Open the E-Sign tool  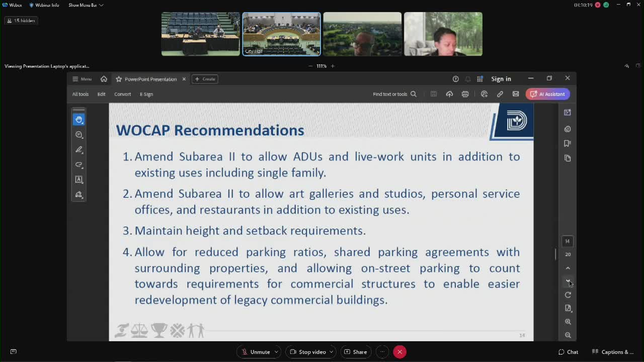tap(146, 94)
